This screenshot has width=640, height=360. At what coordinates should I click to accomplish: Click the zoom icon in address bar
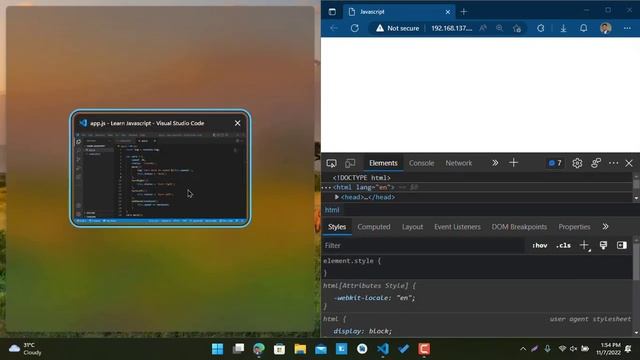point(499,28)
